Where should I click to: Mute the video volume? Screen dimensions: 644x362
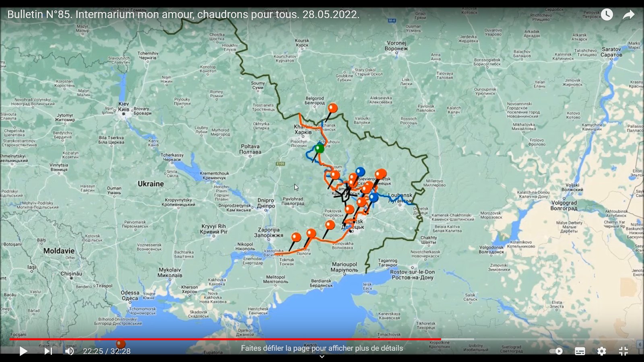pyautogui.click(x=70, y=351)
